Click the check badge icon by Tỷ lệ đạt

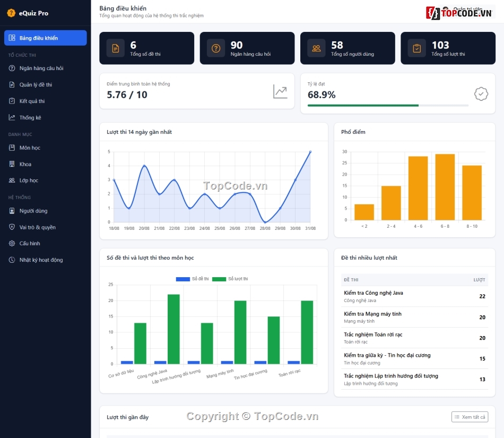pos(481,94)
